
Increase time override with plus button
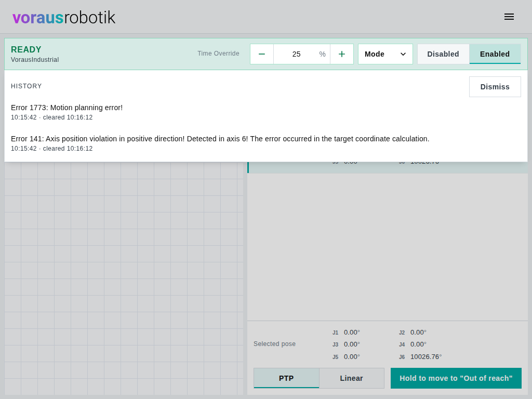(342, 54)
